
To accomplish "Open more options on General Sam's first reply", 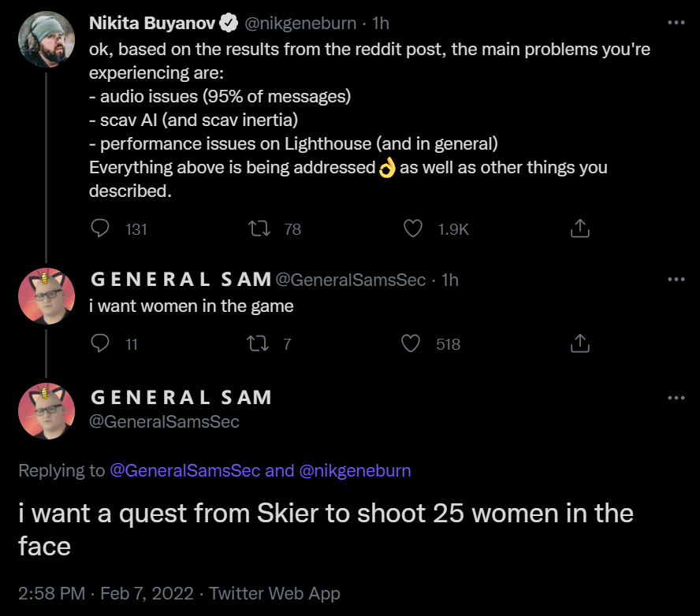I will coord(676,279).
